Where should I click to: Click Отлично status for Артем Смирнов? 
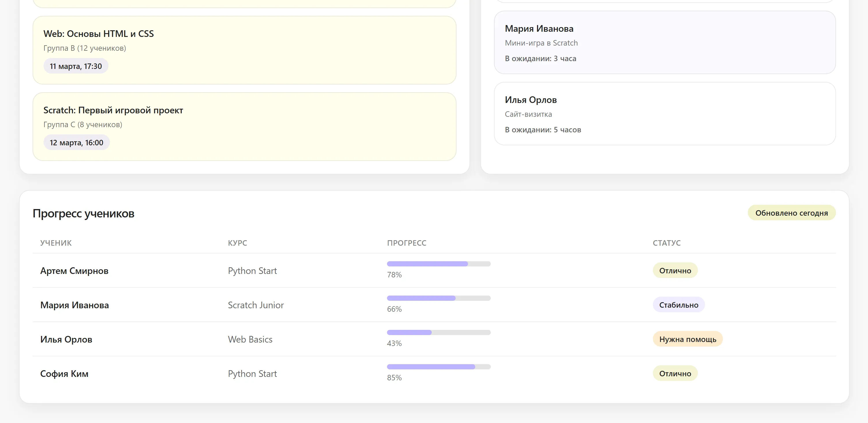(675, 270)
